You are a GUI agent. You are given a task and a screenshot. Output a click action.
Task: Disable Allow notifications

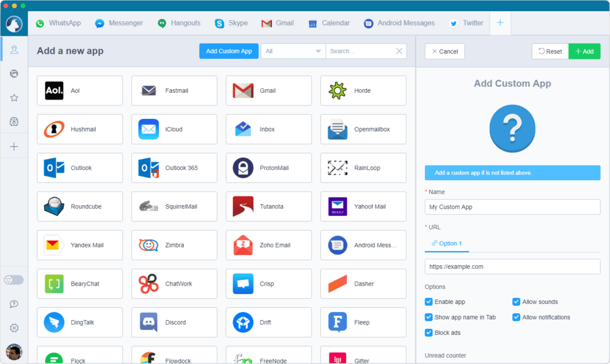(x=517, y=317)
